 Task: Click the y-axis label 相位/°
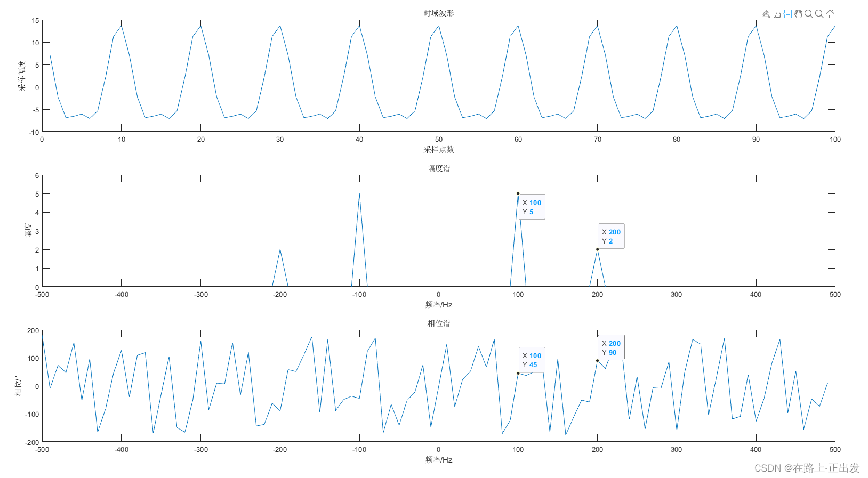pos(18,386)
